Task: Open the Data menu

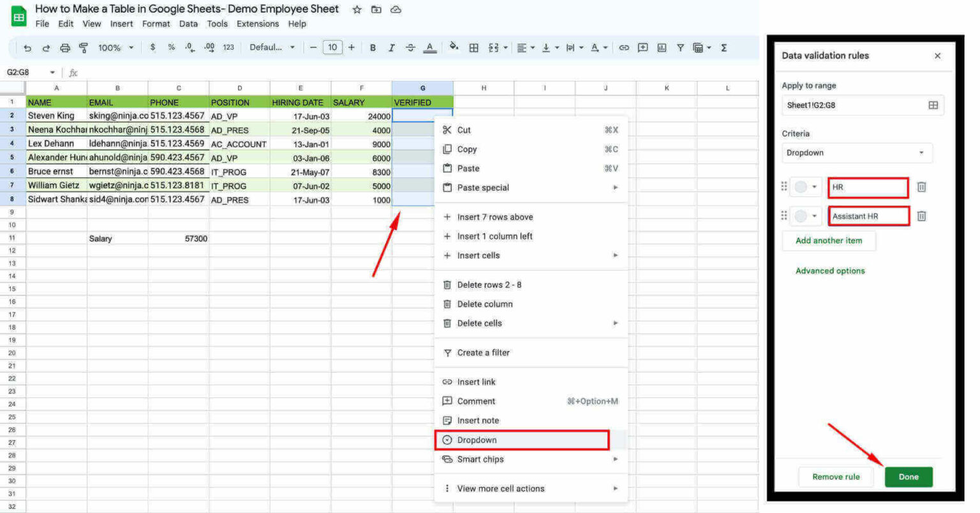Action: click(x=188, y=24)
